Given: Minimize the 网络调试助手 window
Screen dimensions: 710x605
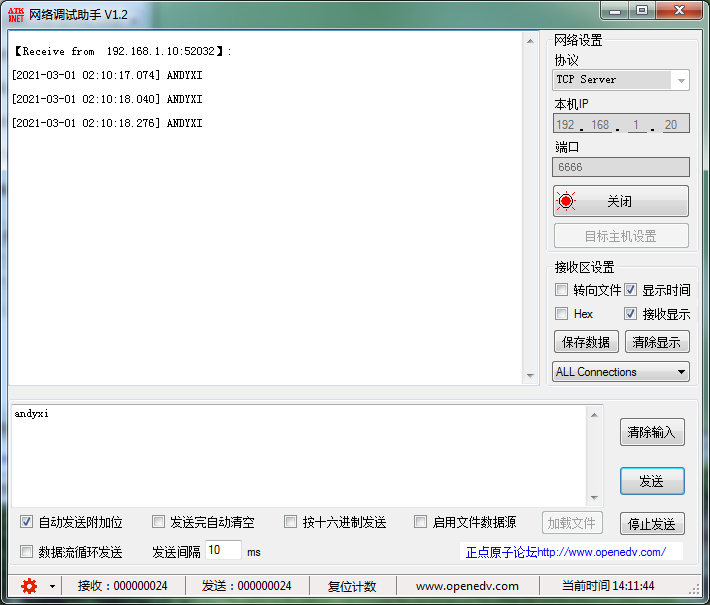Looking at the screenshot, I should [615, 10].
